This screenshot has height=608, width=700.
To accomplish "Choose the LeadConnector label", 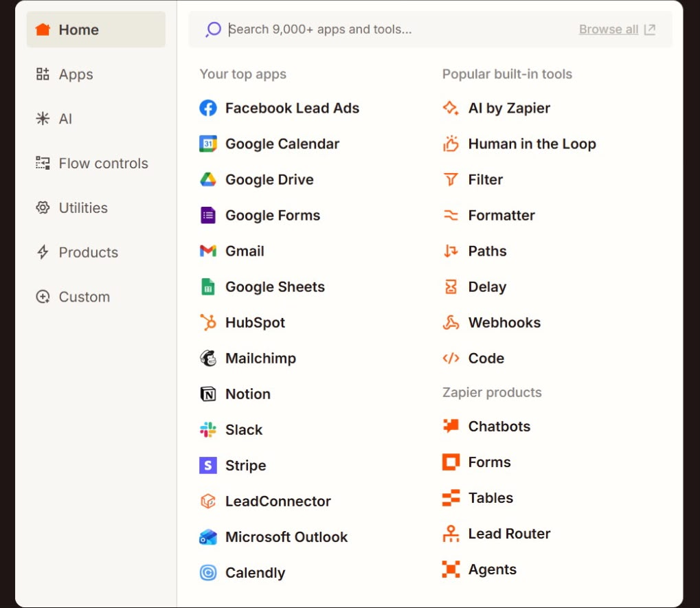I will click(x=278, y=501).
